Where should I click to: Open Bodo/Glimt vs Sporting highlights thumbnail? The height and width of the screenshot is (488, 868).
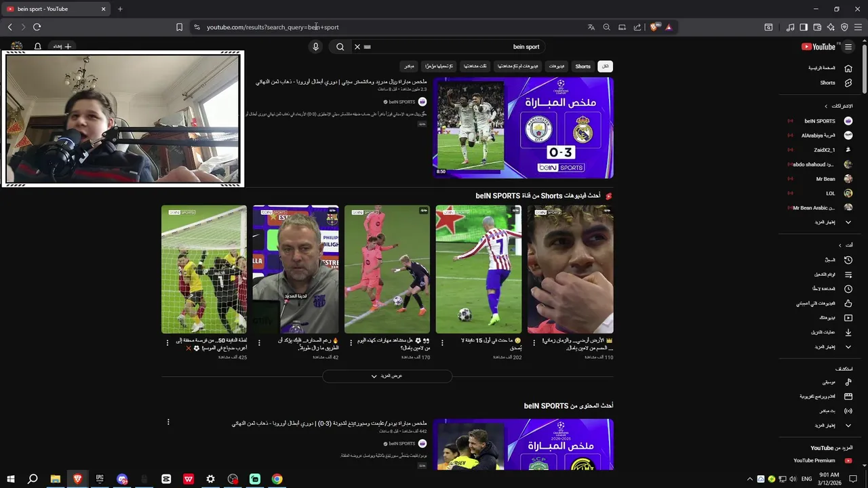(523, 445)
